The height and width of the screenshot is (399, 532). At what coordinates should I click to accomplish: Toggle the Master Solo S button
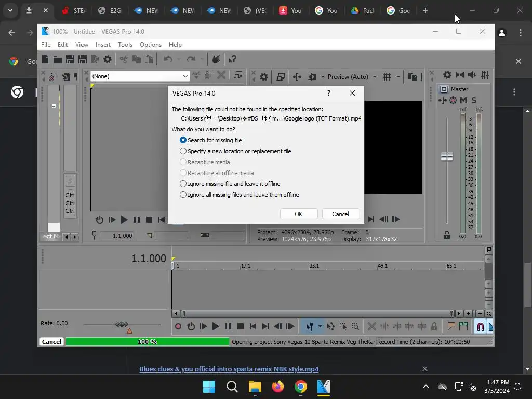pos(474,100)
